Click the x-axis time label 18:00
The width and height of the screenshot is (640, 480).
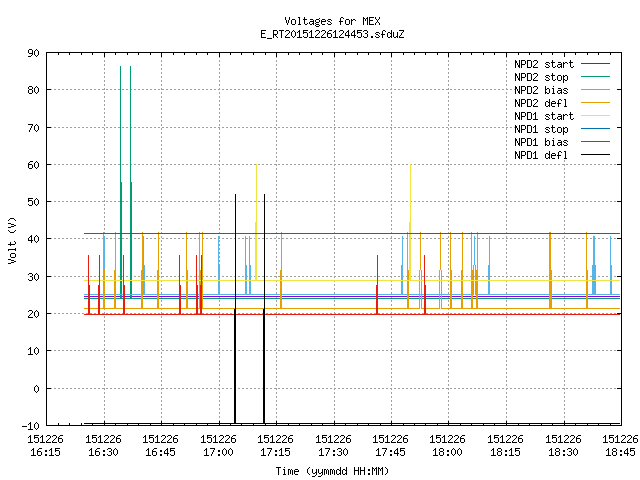[x=448, y=452]
